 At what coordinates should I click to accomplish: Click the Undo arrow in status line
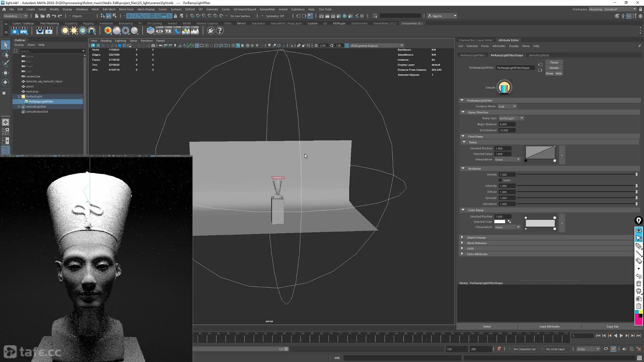54,16
